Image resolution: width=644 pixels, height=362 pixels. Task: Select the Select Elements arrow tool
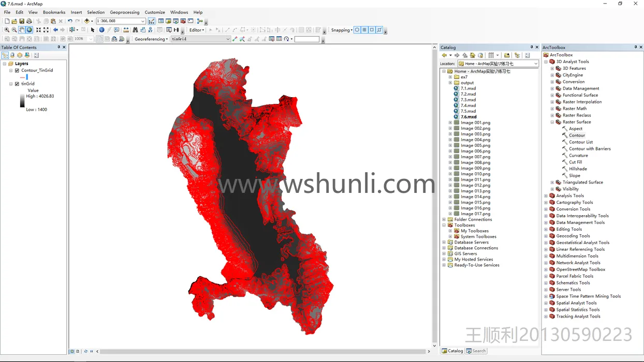93,30
